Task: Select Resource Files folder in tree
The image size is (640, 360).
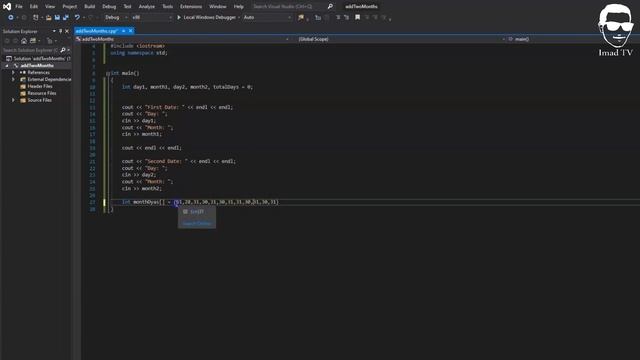Action: pyautogui.click(x=42, y=93)
